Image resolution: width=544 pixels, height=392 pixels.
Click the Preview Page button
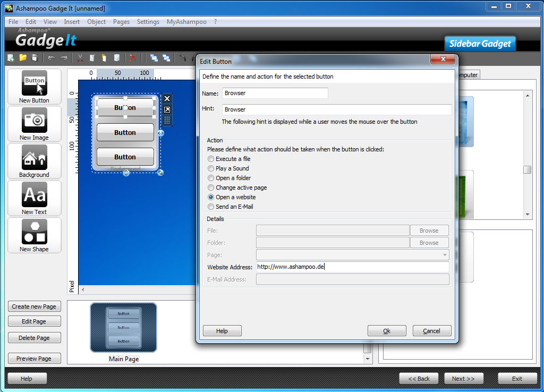35,359
